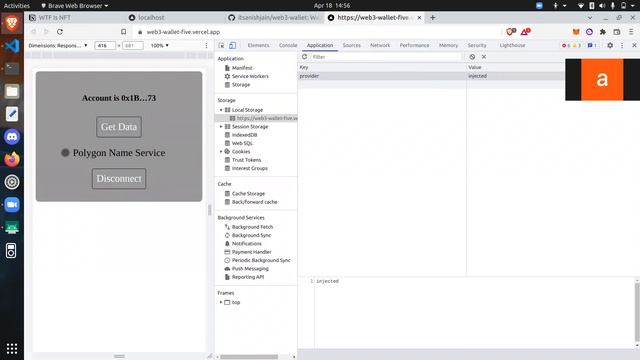The height and width of the screenshot is (360, 640).
Task: Expand the top frame node
Action: 221,302
